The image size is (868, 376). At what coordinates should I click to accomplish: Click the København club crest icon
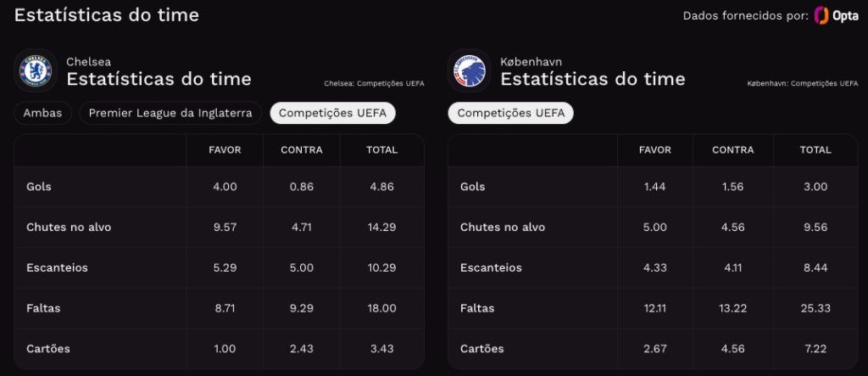click(x=470, y=71)
